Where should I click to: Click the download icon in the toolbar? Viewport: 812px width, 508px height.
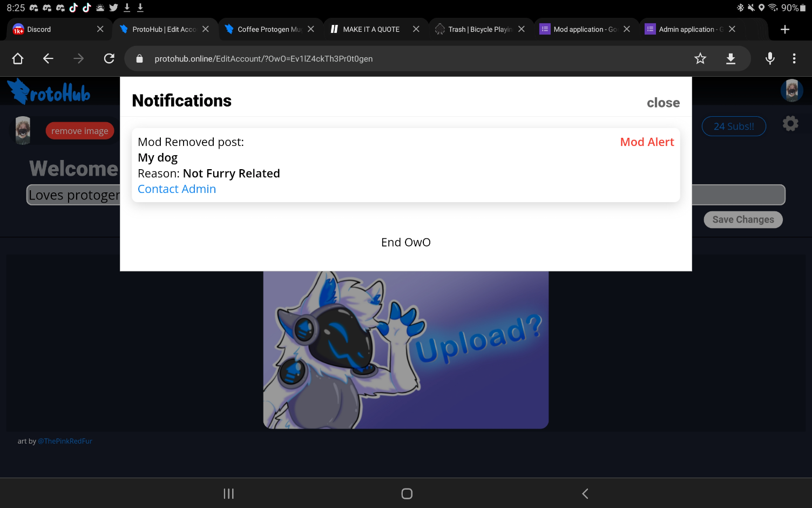(730, 58)
